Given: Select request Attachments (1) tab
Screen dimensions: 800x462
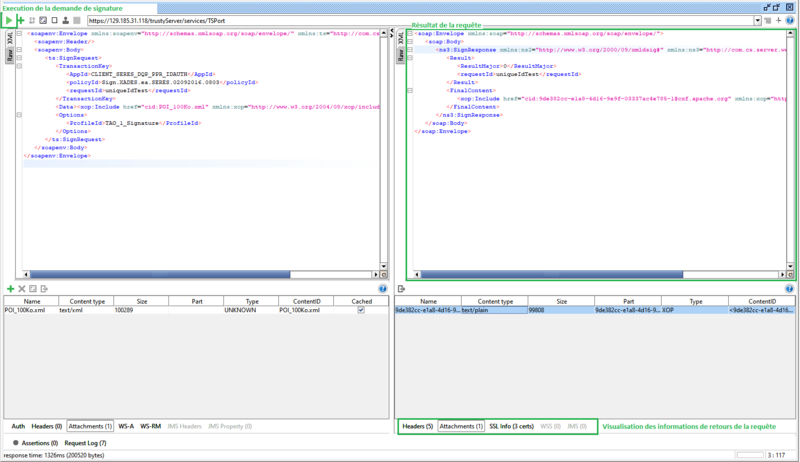Looking at the screenshot, I should [x=90, y=426].
